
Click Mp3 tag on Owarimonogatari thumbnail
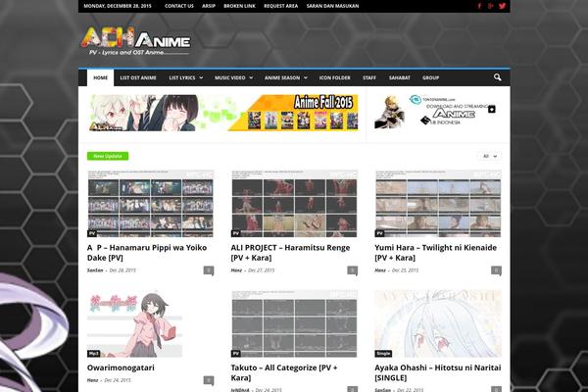tap(94, 353)
